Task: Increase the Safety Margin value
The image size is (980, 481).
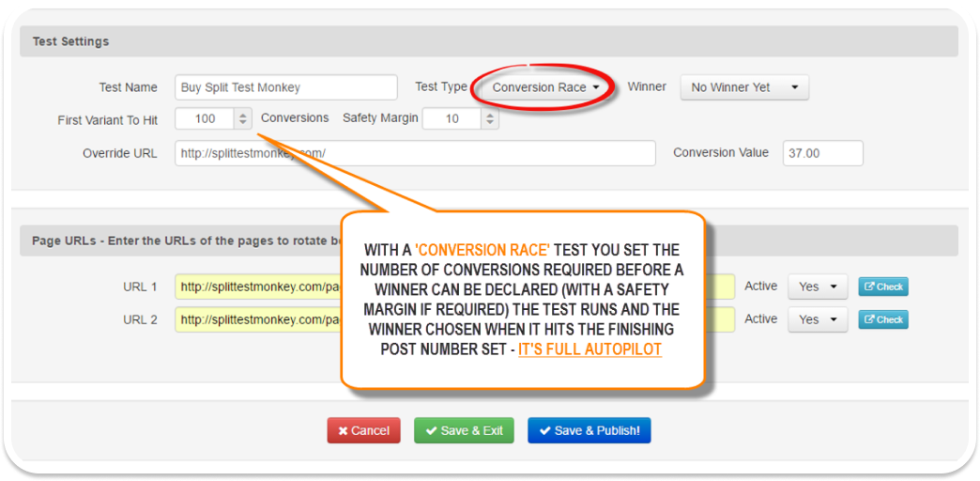Action: [490, 115]
